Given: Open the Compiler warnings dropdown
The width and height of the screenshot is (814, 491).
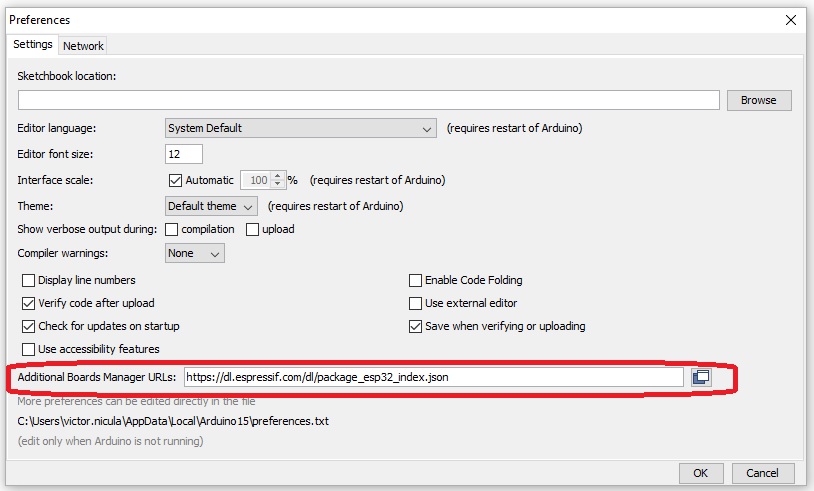Looking at the screenshot, I should (x=195, y=253).
